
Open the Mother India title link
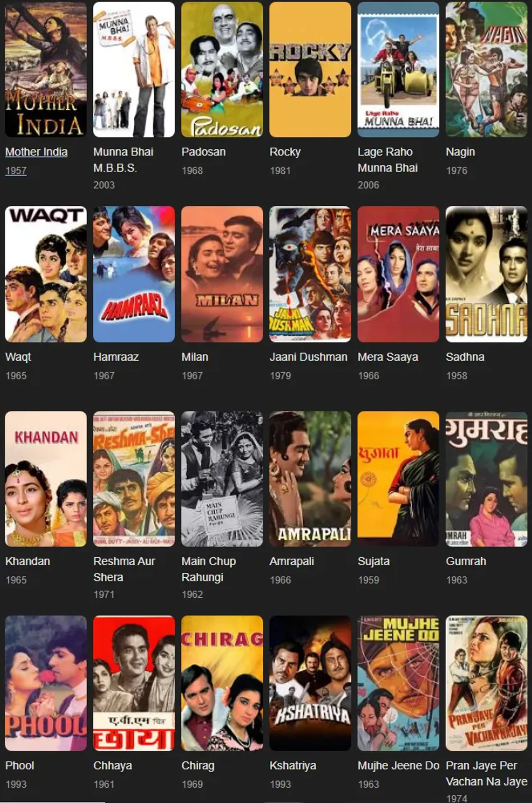point(36,152)
